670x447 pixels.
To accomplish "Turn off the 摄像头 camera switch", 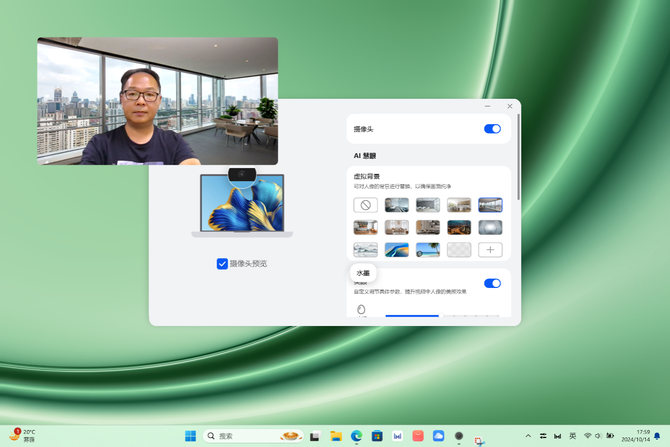I will coord(492,129).
